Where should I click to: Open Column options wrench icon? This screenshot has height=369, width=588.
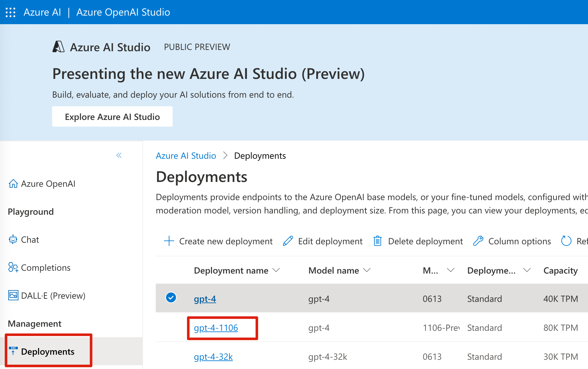point(478,241)
